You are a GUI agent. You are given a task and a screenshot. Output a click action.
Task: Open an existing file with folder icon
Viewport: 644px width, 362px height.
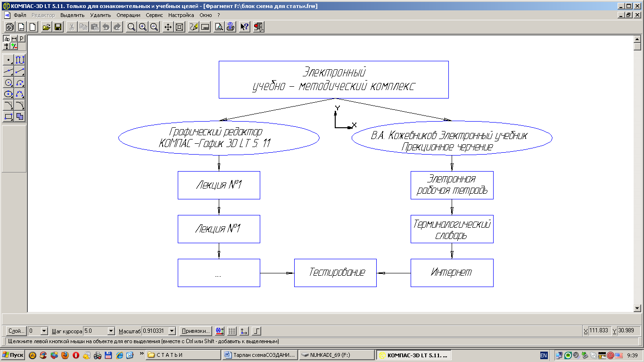click(x=47, y=27)
